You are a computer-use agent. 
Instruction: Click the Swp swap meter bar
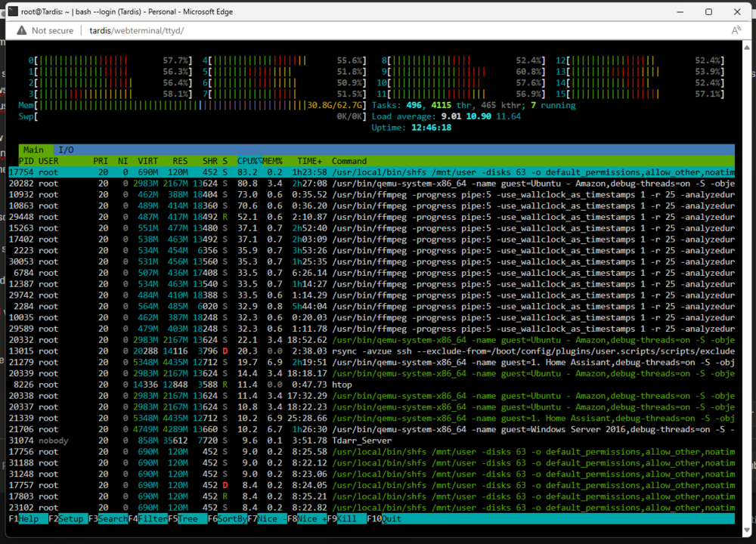(192, 116)
